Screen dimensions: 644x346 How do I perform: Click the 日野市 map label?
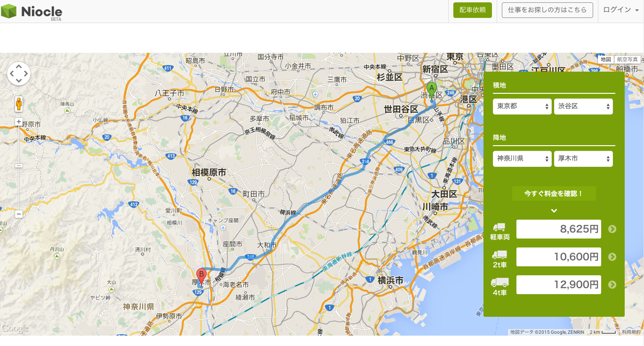coord(224,89)
